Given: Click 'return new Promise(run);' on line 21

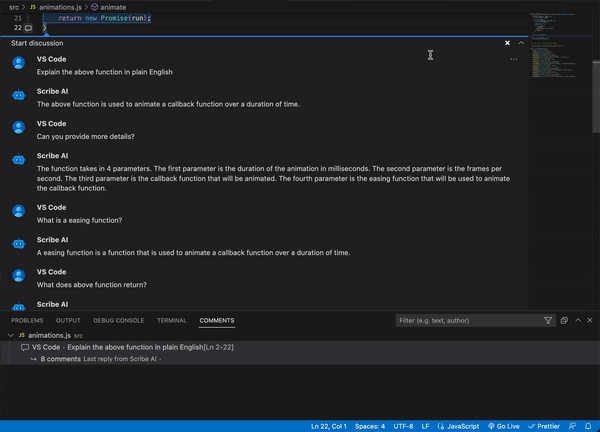Looking at the screenshot, I should pos(104,18).
